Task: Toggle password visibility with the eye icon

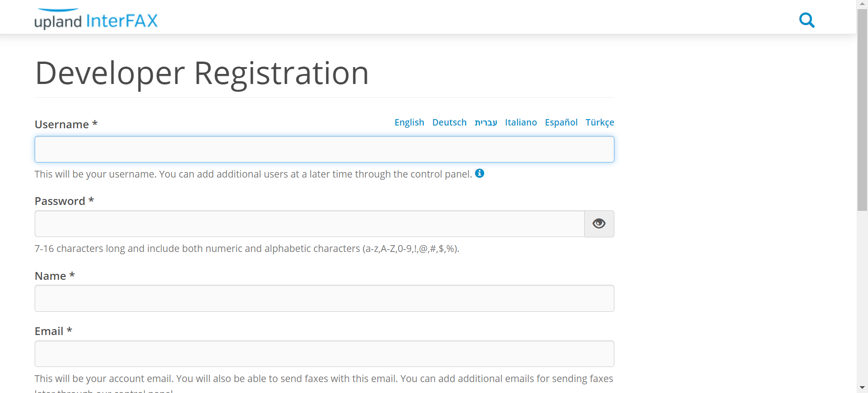Action: [x=599, y=224]
